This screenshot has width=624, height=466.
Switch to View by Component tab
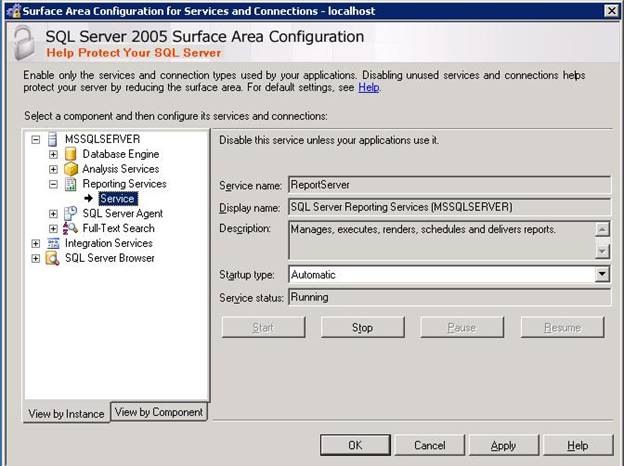(x=159, y=412)
